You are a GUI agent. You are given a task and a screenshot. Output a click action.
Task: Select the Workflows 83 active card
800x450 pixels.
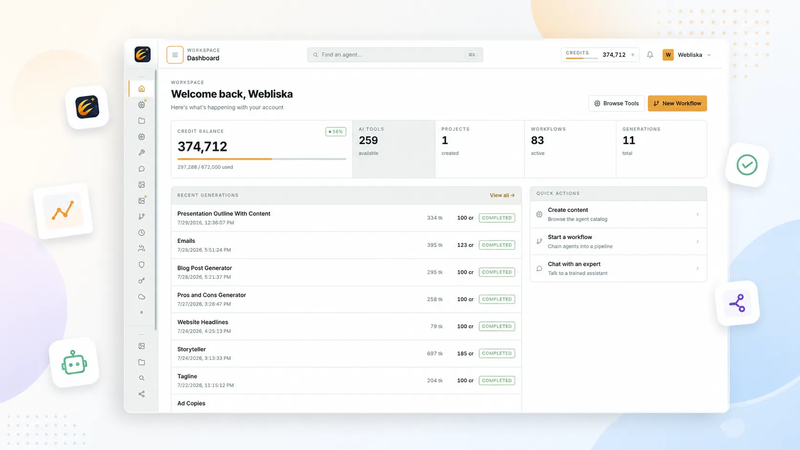(x=570, y=149)
